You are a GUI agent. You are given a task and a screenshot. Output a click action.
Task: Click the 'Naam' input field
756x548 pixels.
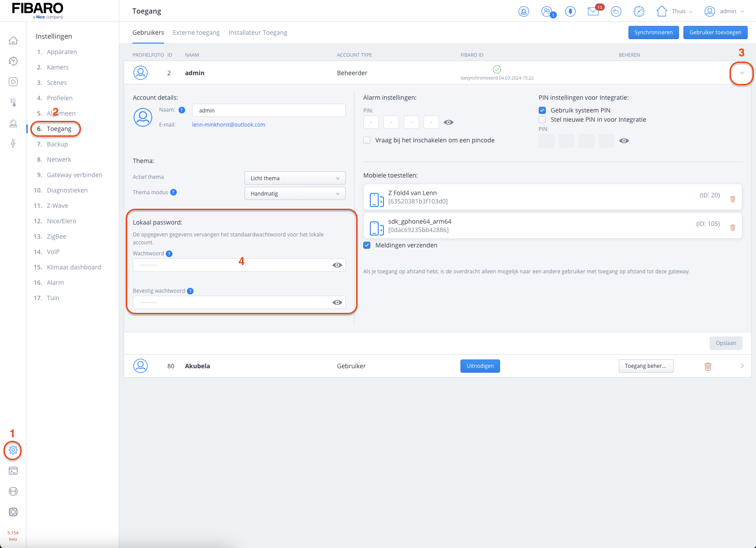pos(268,110)
